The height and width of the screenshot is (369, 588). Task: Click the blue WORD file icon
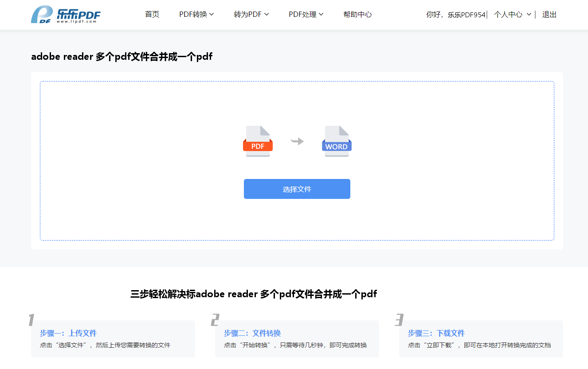(x=337, y=141)
